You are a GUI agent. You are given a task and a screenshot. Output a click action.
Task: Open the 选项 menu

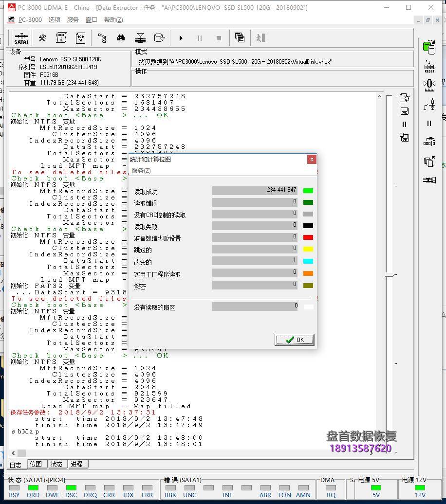pos(54,20)
